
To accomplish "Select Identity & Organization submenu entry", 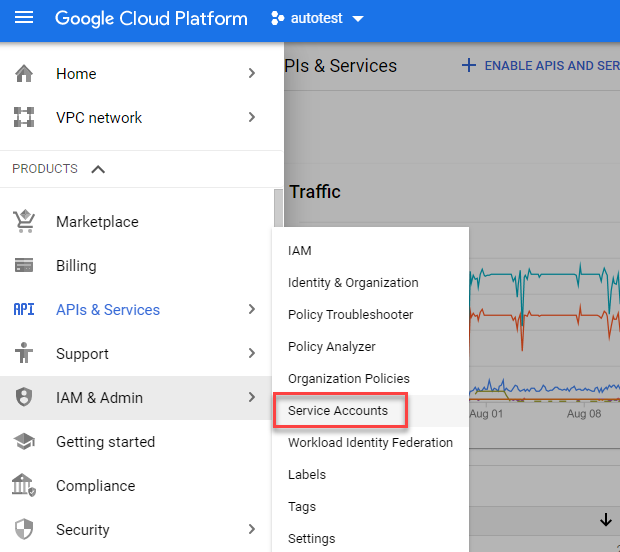I will [353, 283].
